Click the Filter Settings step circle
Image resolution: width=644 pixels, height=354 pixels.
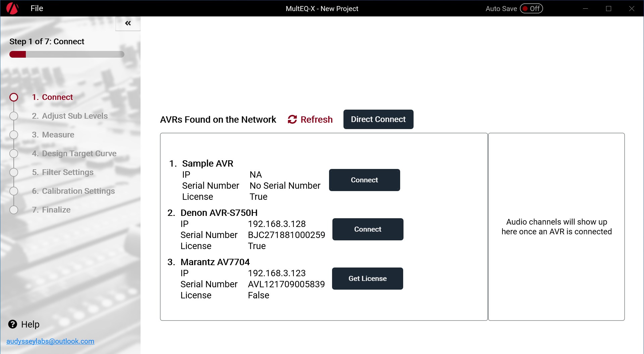[x=14, y=172]
